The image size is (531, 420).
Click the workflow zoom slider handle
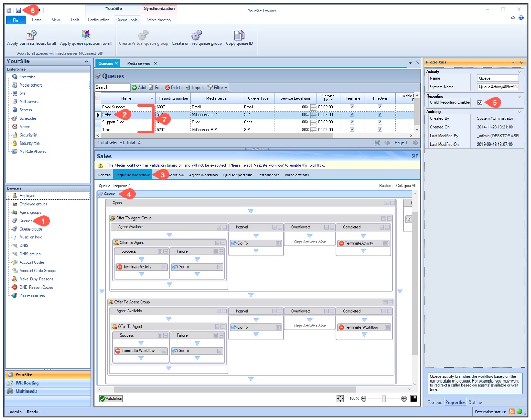pyautogui.click(x=384, y=399)
